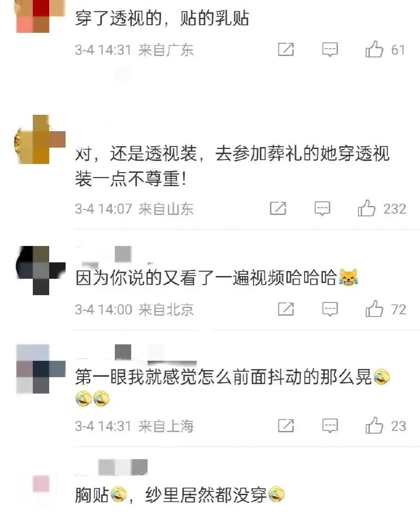Reply to the comment from 上海
The width and height of the screenshot is (420, 517).
click(x=330, y=425)
